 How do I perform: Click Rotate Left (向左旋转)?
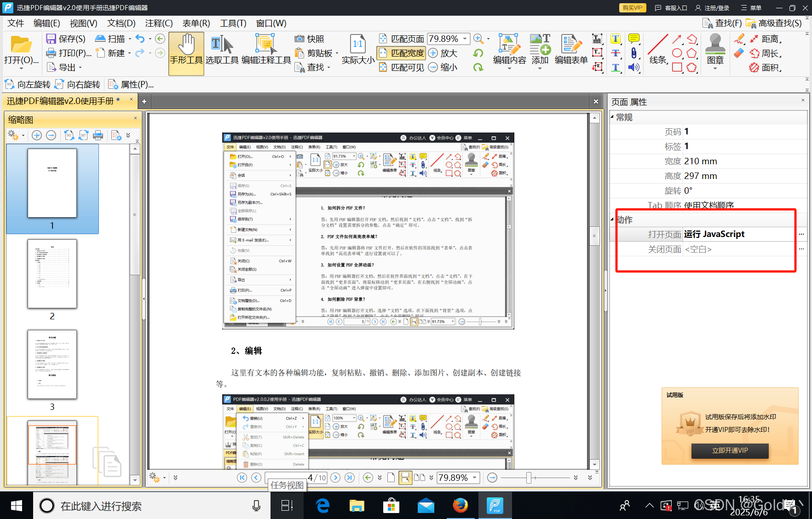28,85
